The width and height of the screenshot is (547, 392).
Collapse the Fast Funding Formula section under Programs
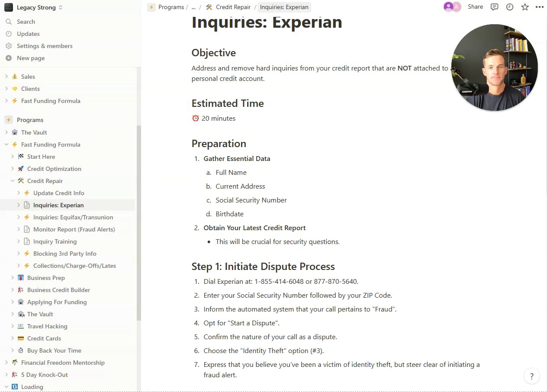[x=6, y=145]
